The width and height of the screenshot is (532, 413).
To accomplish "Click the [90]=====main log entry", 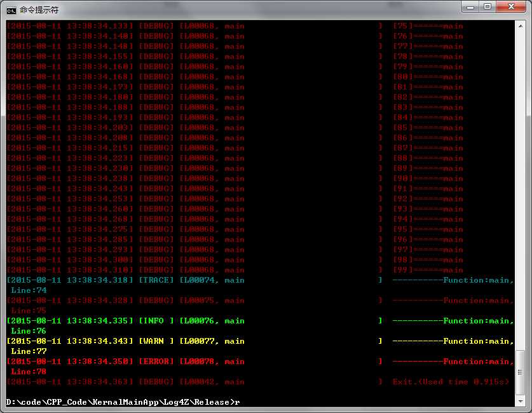I will coord(428,179).
